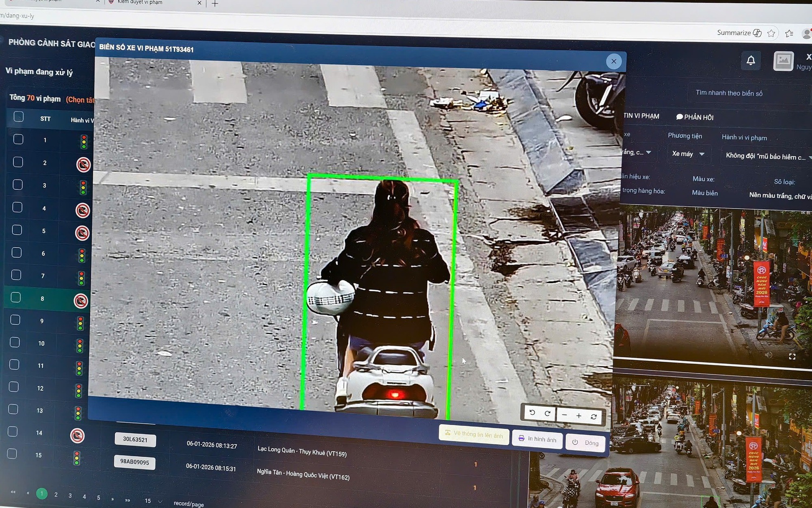The image size is (812, 508).
Task: Tick the checkbox for row 1
Action: (x=18, y=139)
